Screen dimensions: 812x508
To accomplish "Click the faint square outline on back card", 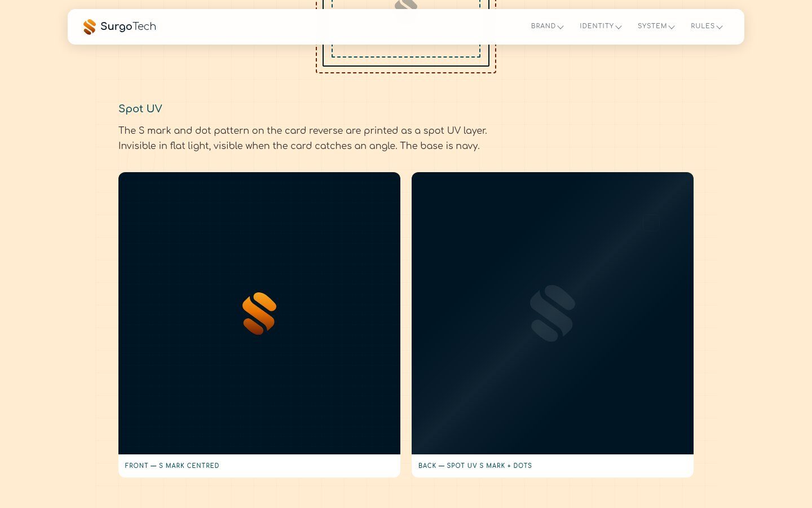I will click(x=651, y=223).
